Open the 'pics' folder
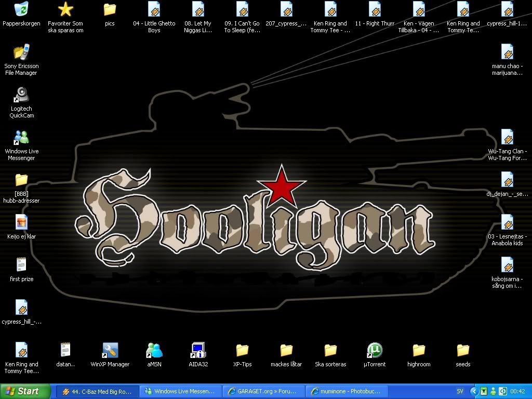The width and height of the screenshot is (532, 399). 110,9
